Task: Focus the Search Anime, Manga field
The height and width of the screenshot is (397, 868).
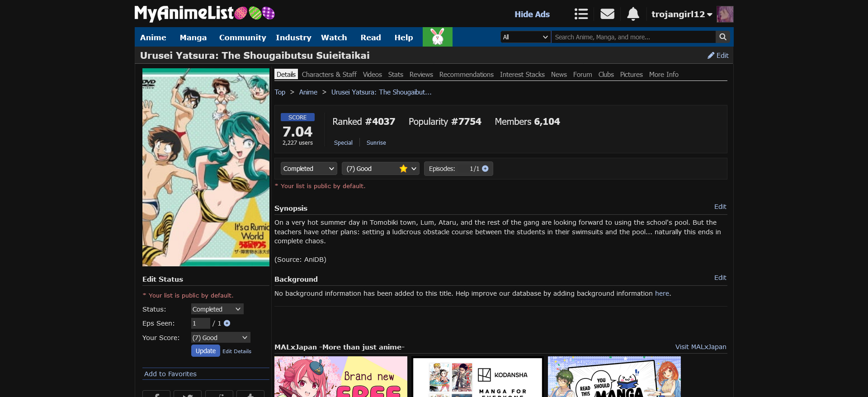Action: tap(633, 37)
